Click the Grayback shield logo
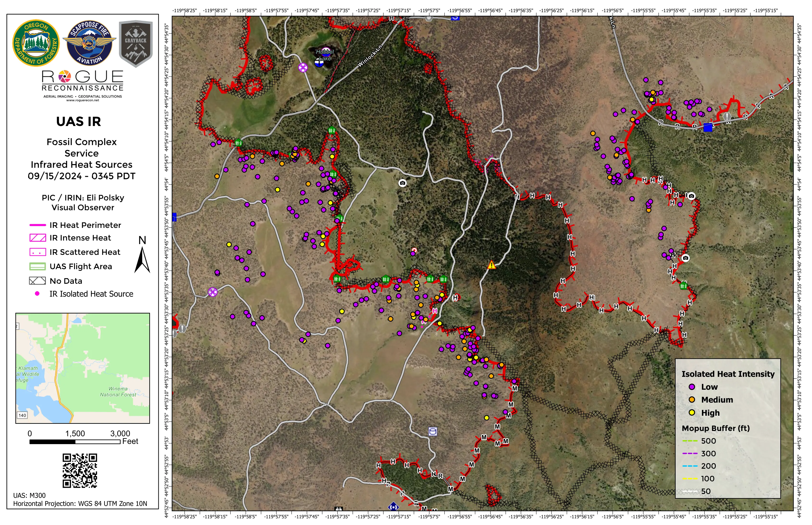The width and height of the screenshot is (812, 525). 136,44
